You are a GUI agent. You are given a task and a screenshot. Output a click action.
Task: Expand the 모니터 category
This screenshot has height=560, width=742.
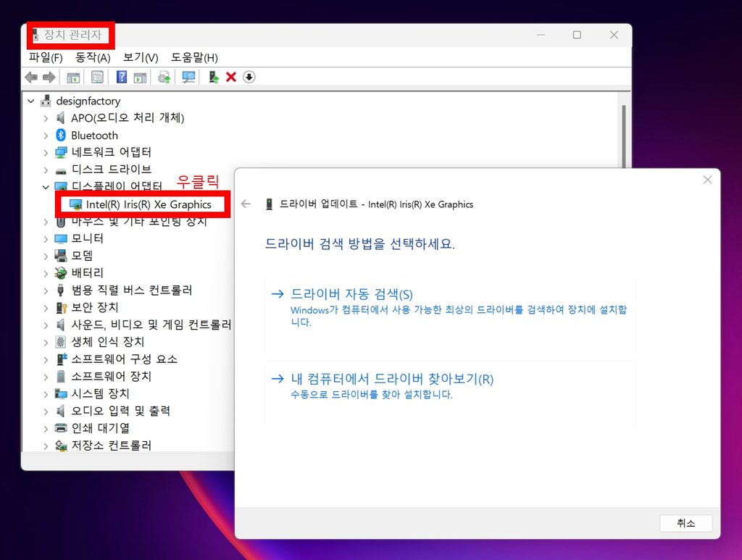click(x=46, y=239)
